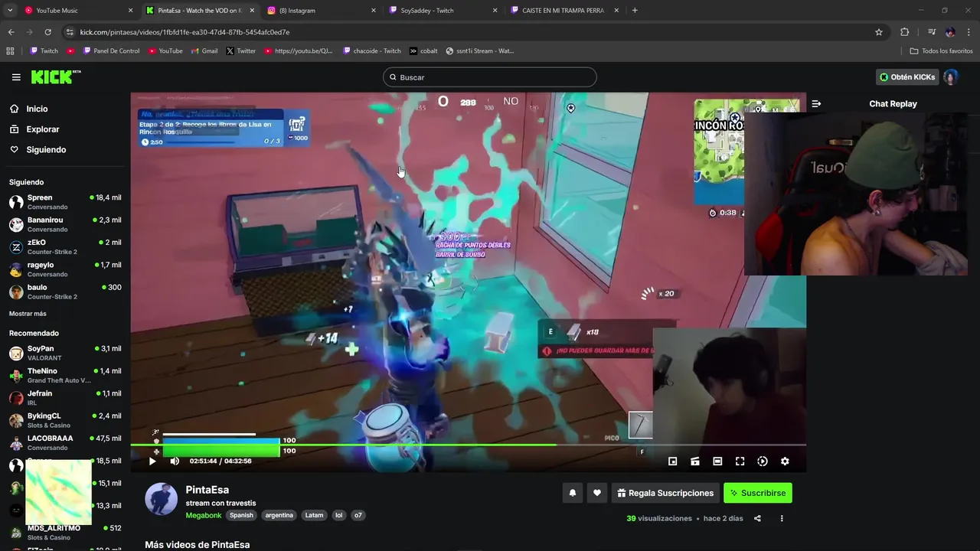Image resolution: width=980 pixels, height=551 pixels.
Task: Open the cobalt bookmark
Action: [x=423, y=51]
